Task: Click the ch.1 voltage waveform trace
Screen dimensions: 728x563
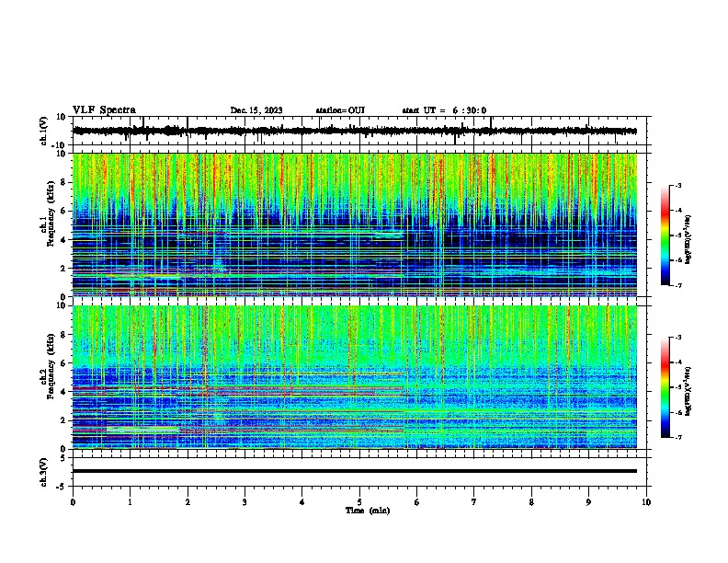Action: point(355,131)
